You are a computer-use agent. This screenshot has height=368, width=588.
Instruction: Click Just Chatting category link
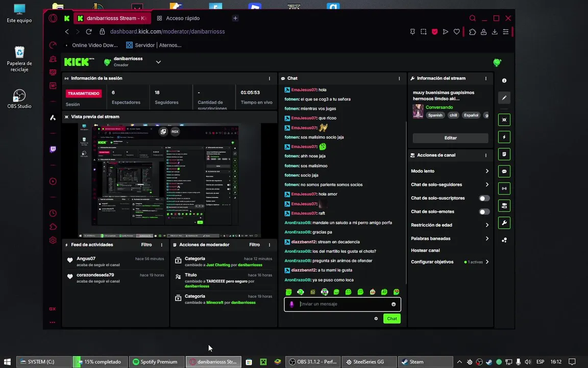[218, 265]
